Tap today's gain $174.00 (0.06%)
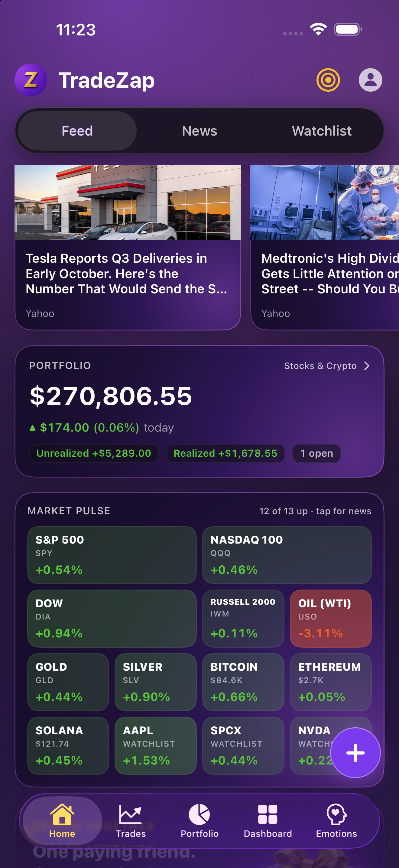Viewport: 399px width, 868px height. [x=89, y=427]
